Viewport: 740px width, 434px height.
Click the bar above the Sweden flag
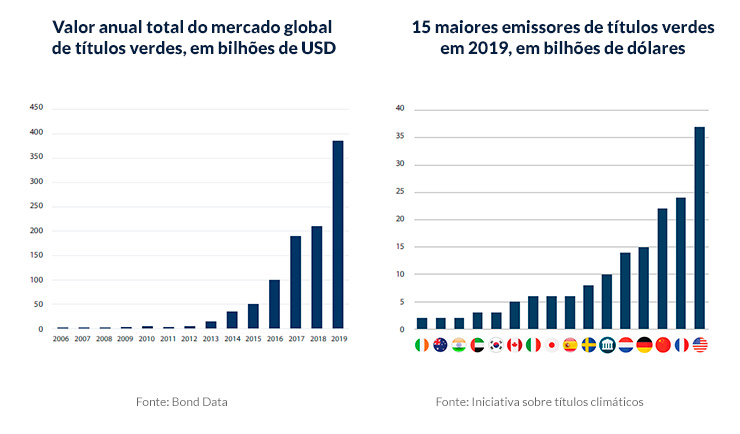589,307
